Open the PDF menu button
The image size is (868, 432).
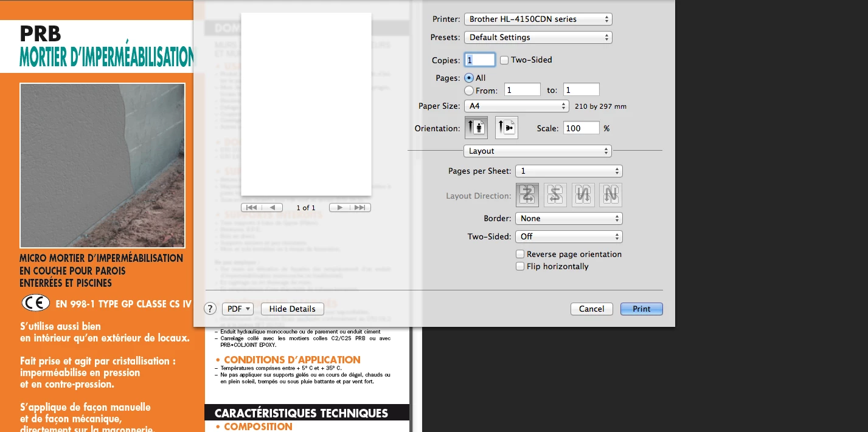(237, 309)
